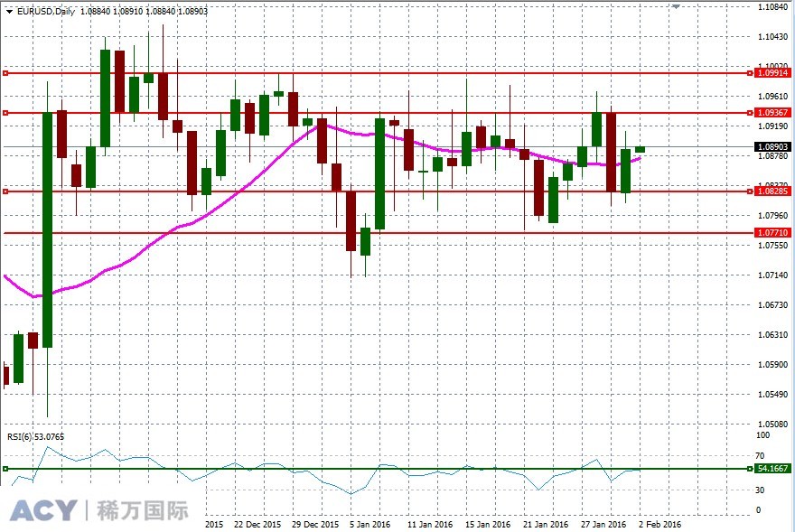795x532 pixels.
Task: Click the 1.07140 price axis value
Action: pyautogui.click(x=773, y=275)
